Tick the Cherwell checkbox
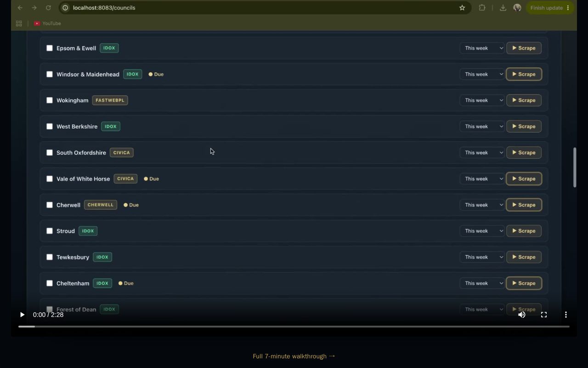588x368 pixels. tap(50, 205)
